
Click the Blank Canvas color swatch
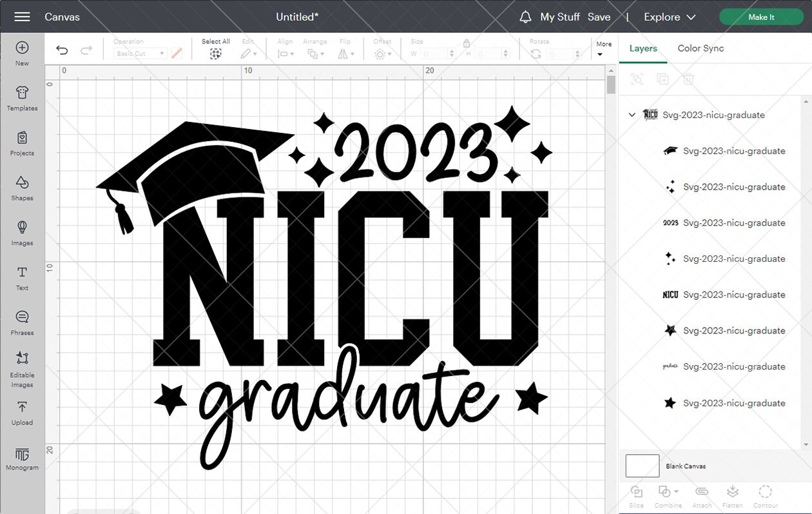[642, 466]
